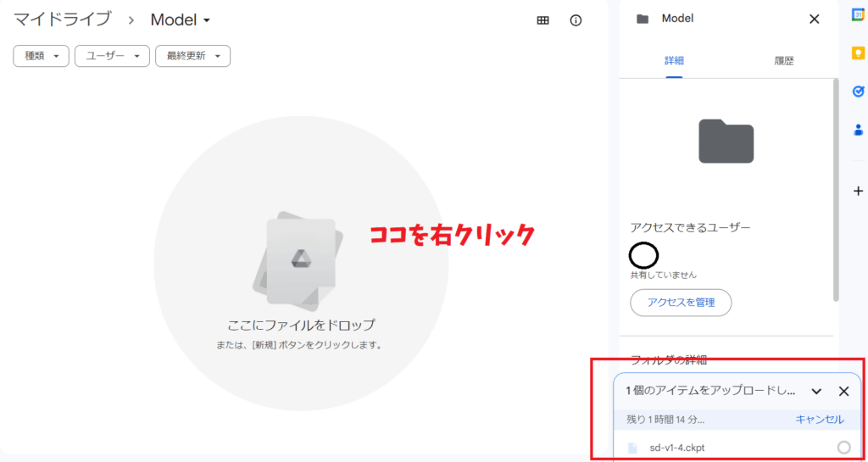Viewport: 868px width, 462px height.
Task: Open Google Keep from side panel
Action: click(857, 53)
